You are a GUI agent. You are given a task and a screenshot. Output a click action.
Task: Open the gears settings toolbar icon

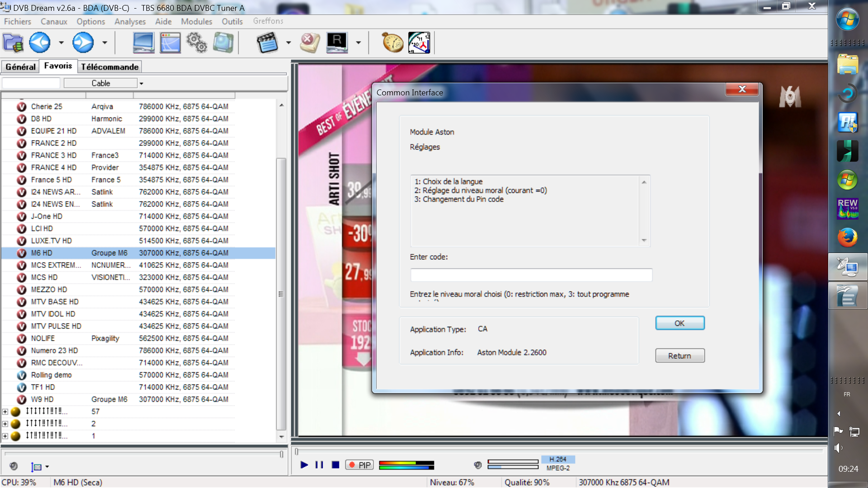197,43
